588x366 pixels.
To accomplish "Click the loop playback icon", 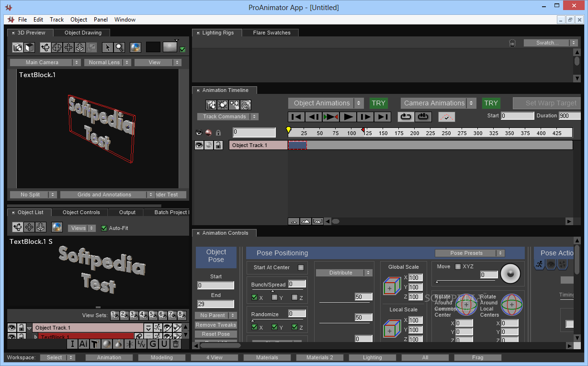I will [406, 116].
